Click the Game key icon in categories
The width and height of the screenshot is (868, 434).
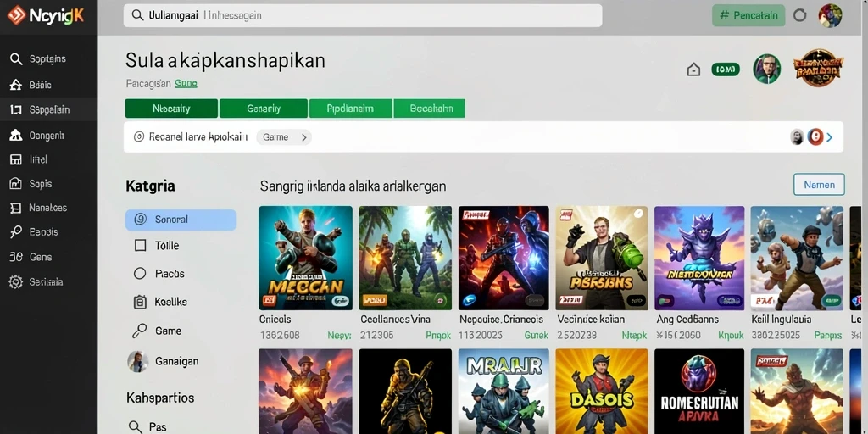140,331
